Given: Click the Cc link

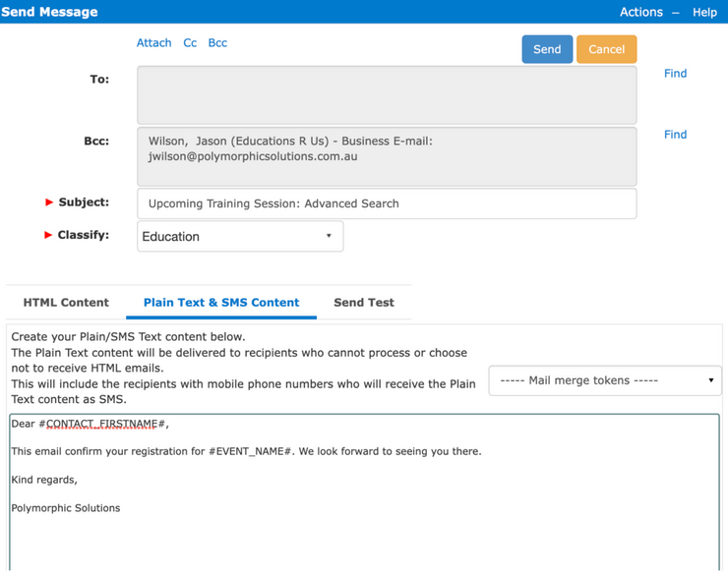Looking at the screenshot, I should (x=190, y=43).
